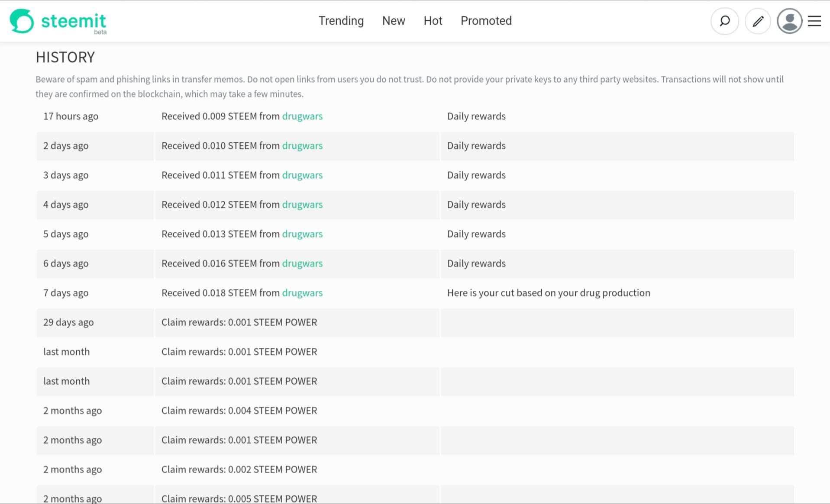This screenshot has height=504, width=830.
Task: Open drugwars link in 17 hours ago row
Action: point(302,116)
